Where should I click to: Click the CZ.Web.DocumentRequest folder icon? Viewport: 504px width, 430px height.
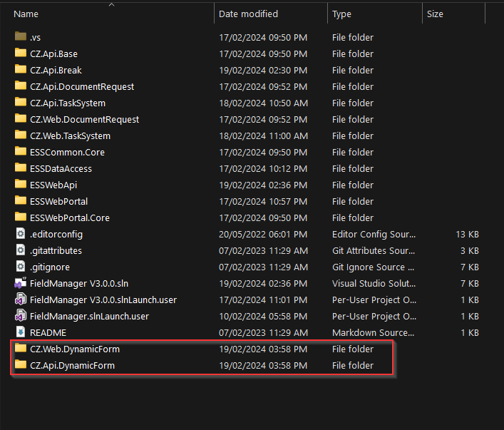(21, 118)
